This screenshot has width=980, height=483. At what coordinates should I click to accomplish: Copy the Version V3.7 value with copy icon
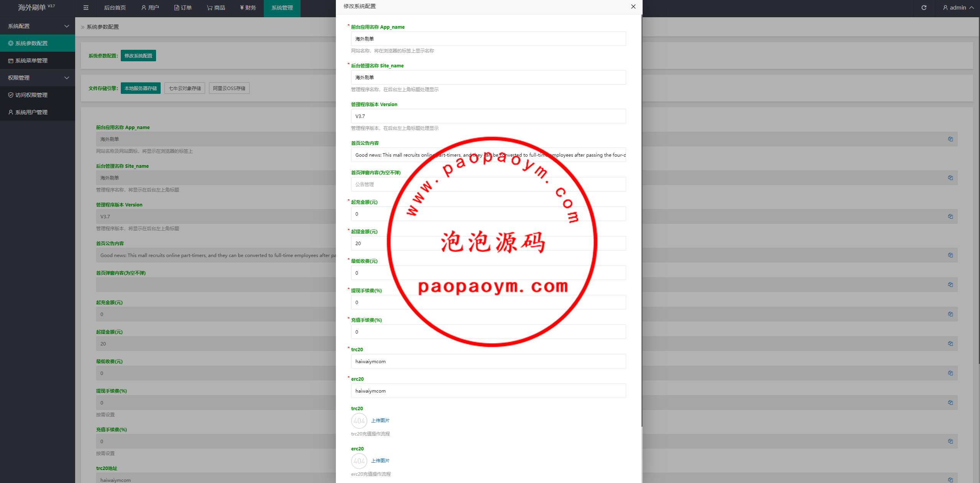coord(950,216)
